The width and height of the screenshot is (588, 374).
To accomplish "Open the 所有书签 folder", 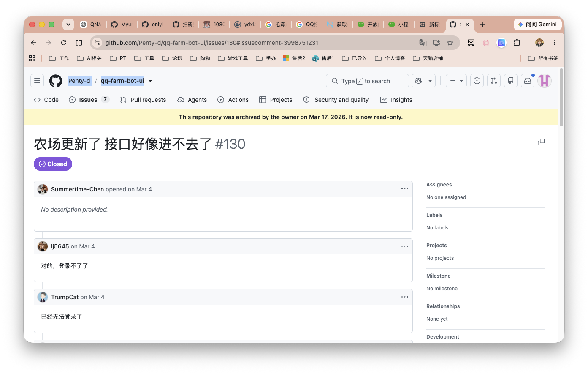I will (543, 58).
